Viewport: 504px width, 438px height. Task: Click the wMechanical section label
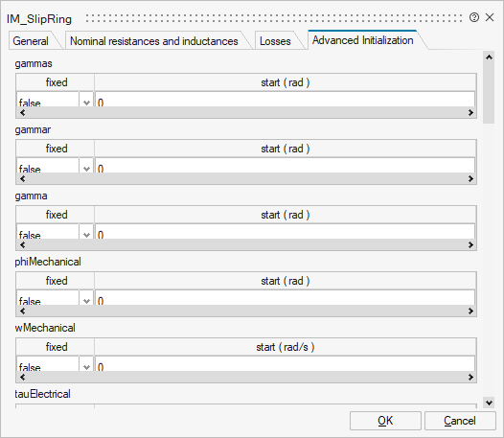45,328
